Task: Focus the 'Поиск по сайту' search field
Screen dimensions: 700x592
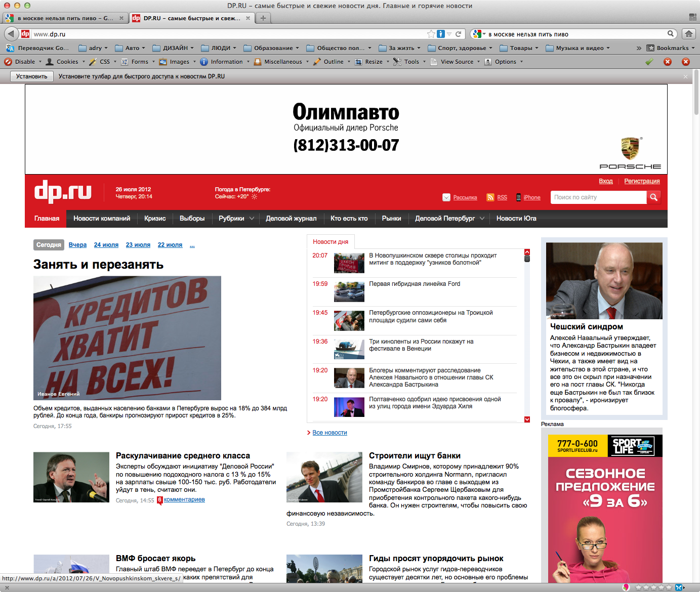Action: tap(598, 197)
